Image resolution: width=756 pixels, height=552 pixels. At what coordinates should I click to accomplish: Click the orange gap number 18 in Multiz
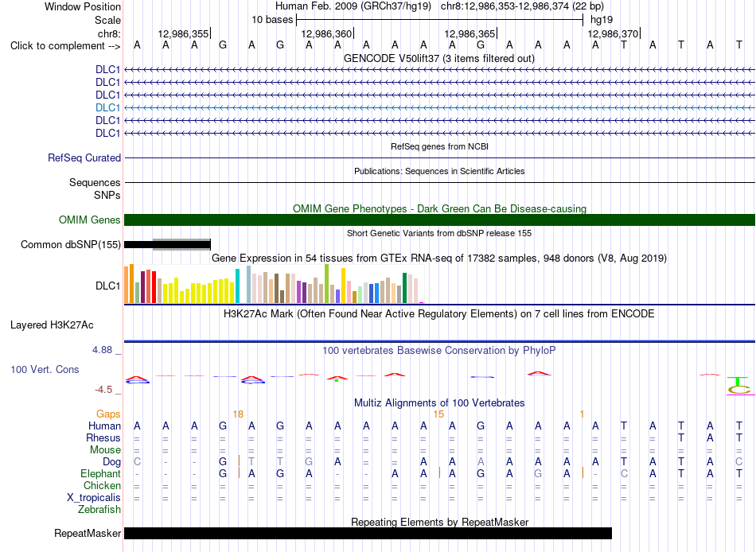click(x=238, y=414)
